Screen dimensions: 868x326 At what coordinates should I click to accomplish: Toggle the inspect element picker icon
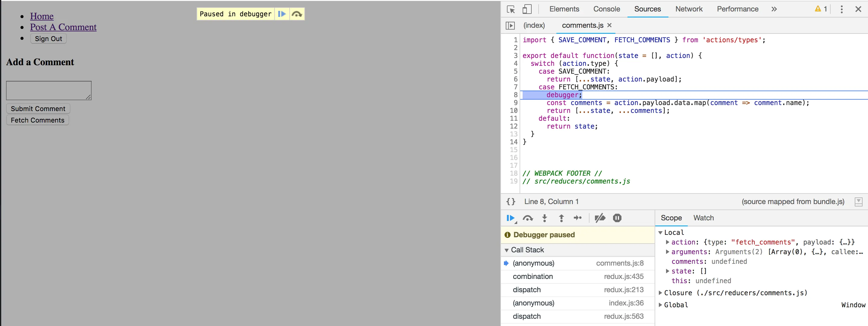point(511,9)
